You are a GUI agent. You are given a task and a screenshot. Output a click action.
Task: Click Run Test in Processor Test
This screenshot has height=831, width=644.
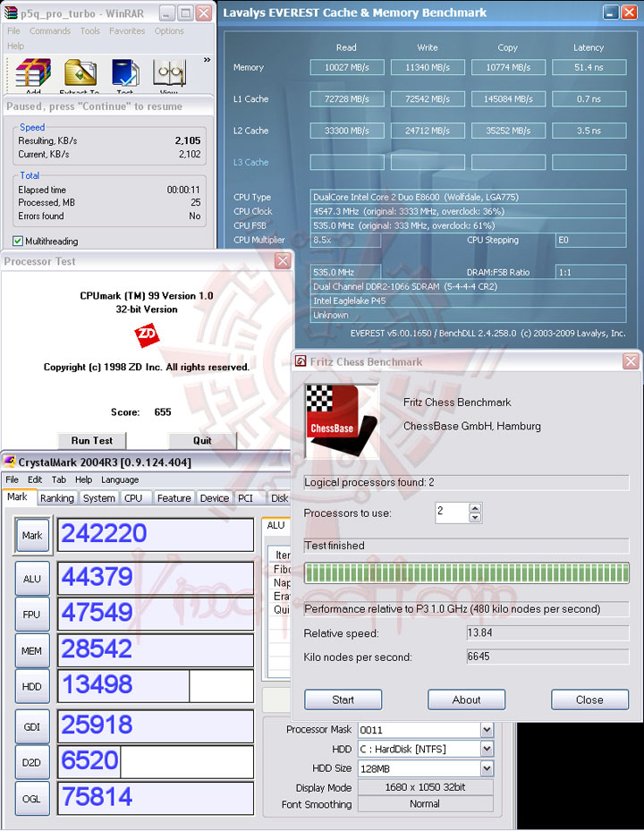[x=92, y=440]
